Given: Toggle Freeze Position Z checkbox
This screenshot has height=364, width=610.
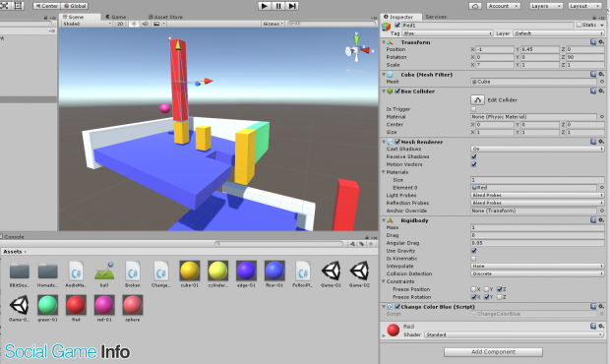Looking at the screenshot, I should click(x=499, y=289).
